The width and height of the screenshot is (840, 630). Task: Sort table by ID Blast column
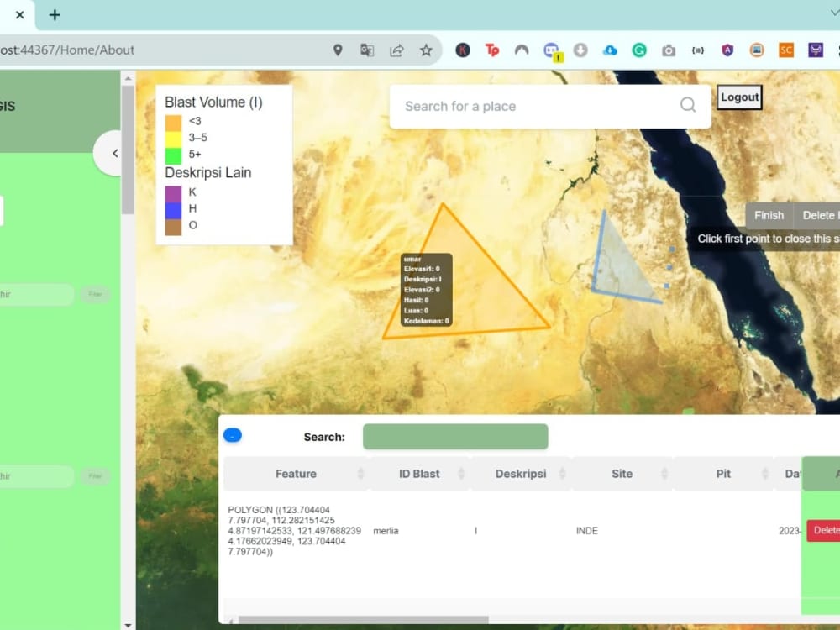[419, 474]
